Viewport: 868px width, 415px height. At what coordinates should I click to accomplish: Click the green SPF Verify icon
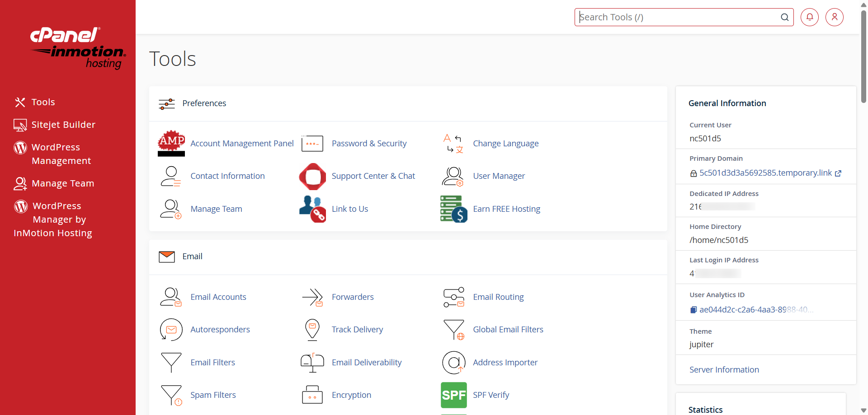tap(454, 395)
